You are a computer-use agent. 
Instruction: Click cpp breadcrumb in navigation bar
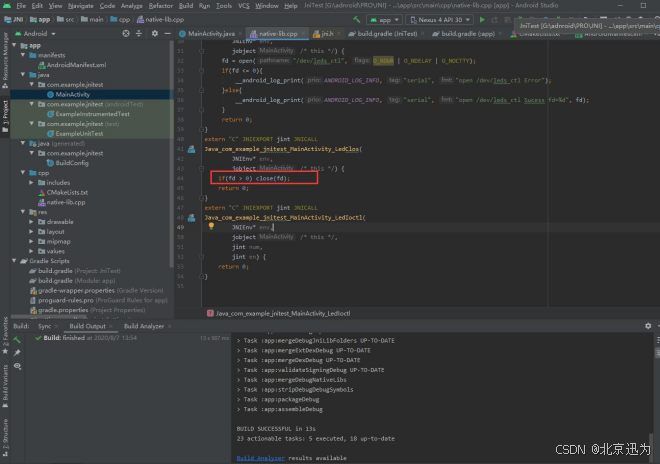(120, 19)
